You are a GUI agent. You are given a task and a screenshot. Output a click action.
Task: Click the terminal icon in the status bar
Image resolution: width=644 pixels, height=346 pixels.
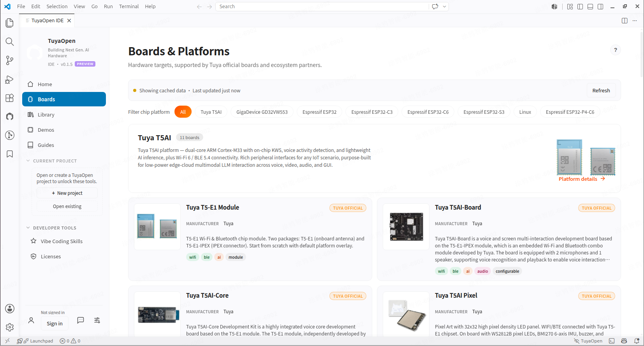click(x=612, y=341)
